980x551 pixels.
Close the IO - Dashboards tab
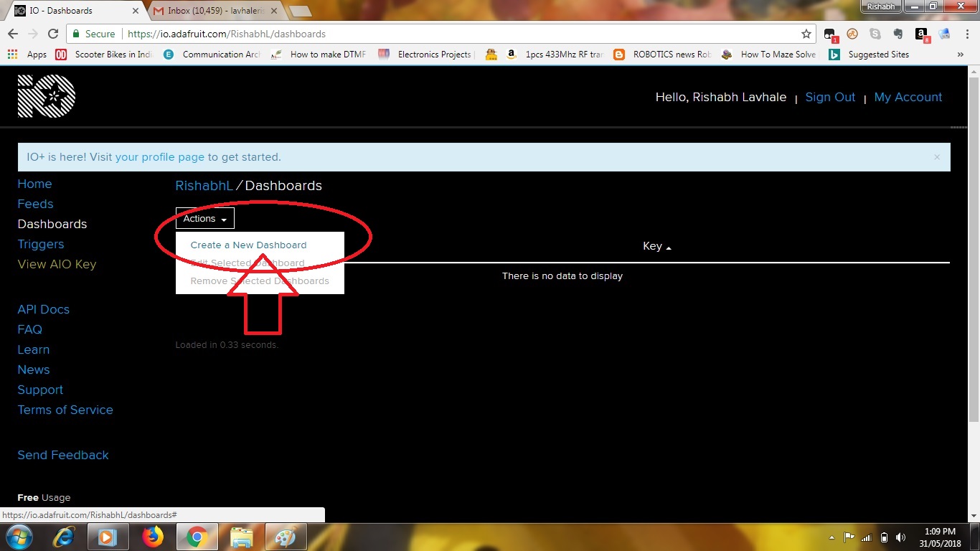pyautogui.click(x=135, y=11)
